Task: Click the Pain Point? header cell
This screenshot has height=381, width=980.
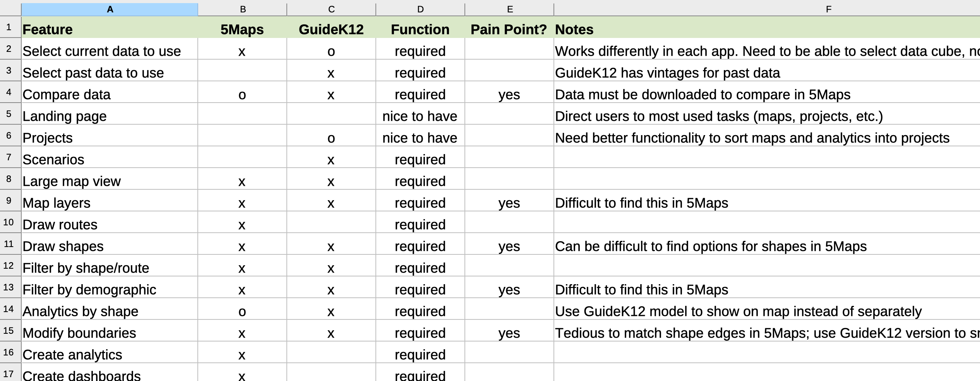Action: pyautogui.click(x=509, y=29)
